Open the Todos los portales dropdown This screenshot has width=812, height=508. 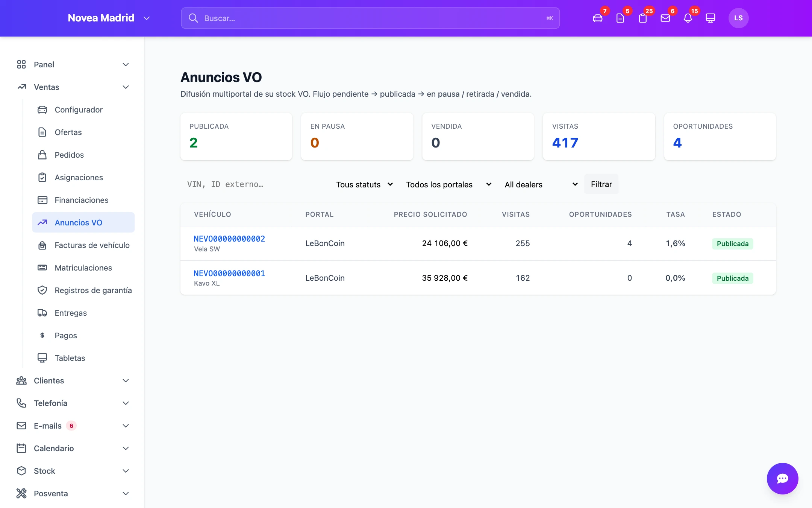pyautogui.click(x=448, y=184)
